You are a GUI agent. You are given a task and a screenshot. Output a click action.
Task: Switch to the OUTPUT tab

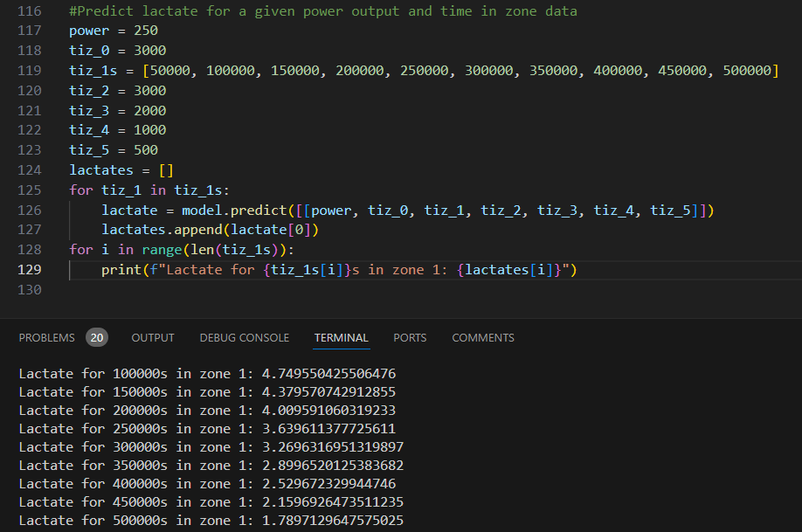pyautogui.click(x=152, y=337)
